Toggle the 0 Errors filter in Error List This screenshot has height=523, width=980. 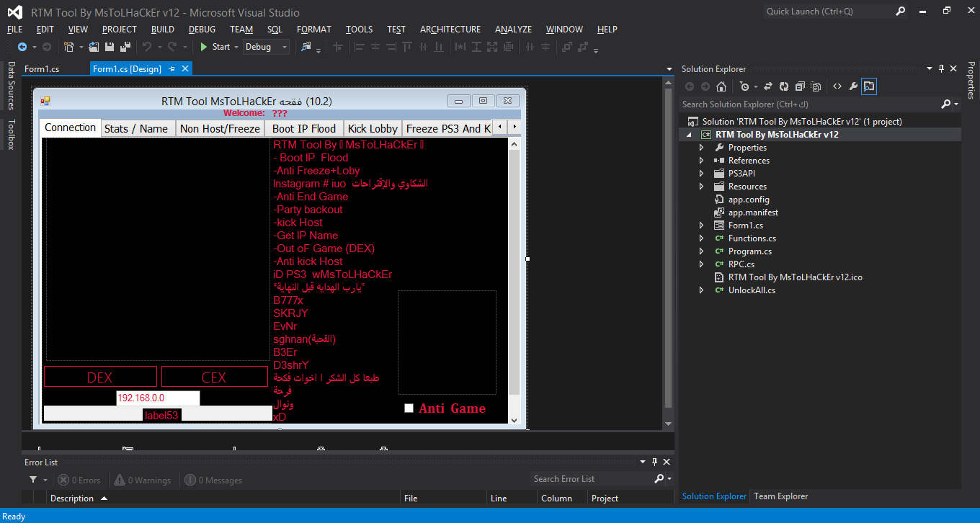79,480
